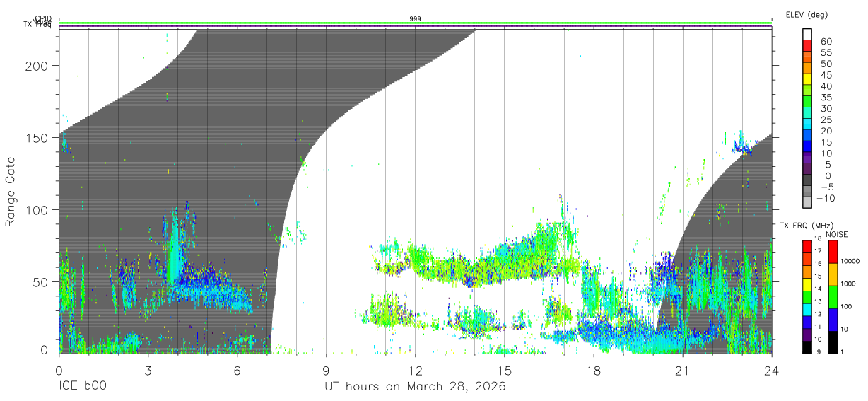Select the black bottom segment of the TX FRQ bar
Image resolution: width=868 pixels, height=401 pixels.
[807, 347]
